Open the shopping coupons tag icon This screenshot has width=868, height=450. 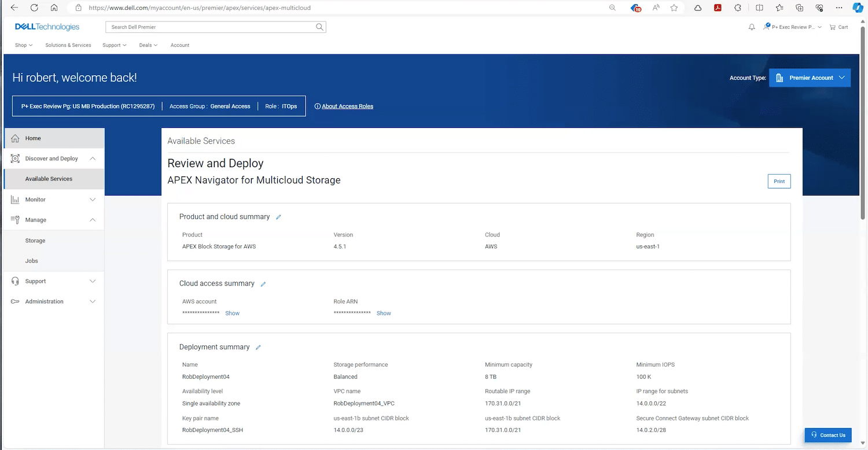pyautogui.click(x=636, y=8)
